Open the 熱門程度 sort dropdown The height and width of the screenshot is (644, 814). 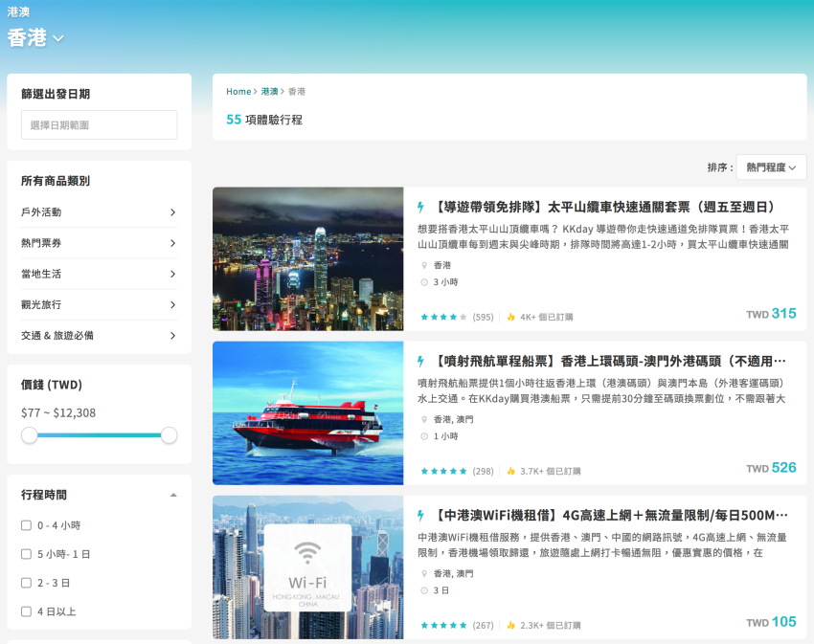771,167
